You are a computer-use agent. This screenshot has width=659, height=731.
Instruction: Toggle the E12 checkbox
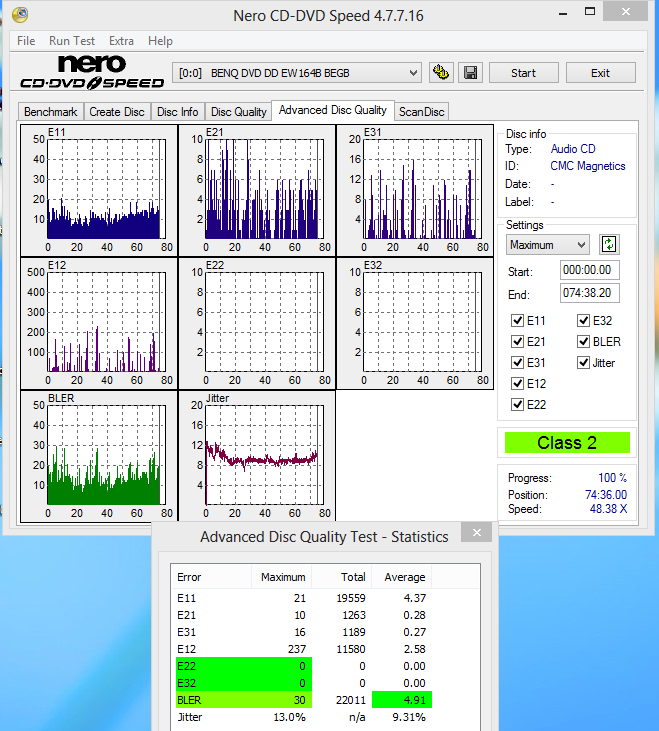[517, 384]
